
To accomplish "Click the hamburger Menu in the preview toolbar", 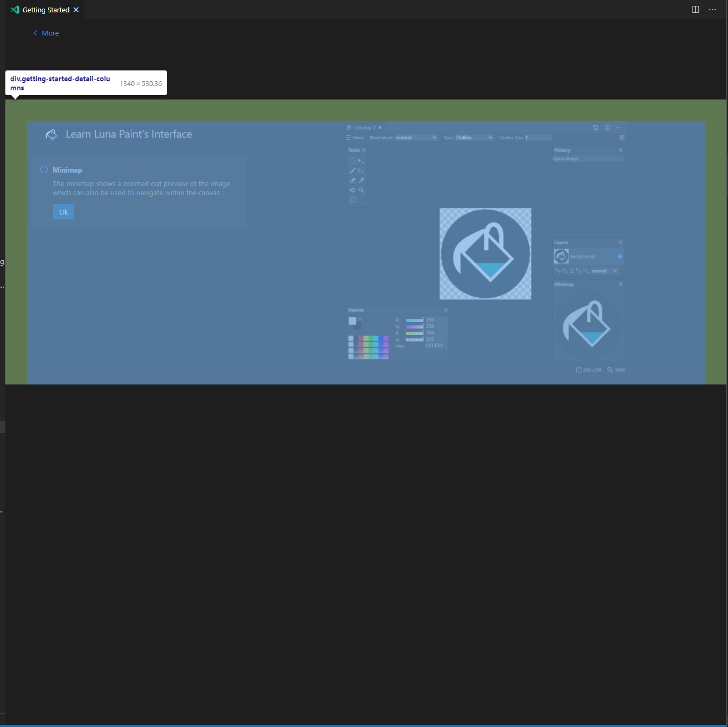I will [355, 138].
